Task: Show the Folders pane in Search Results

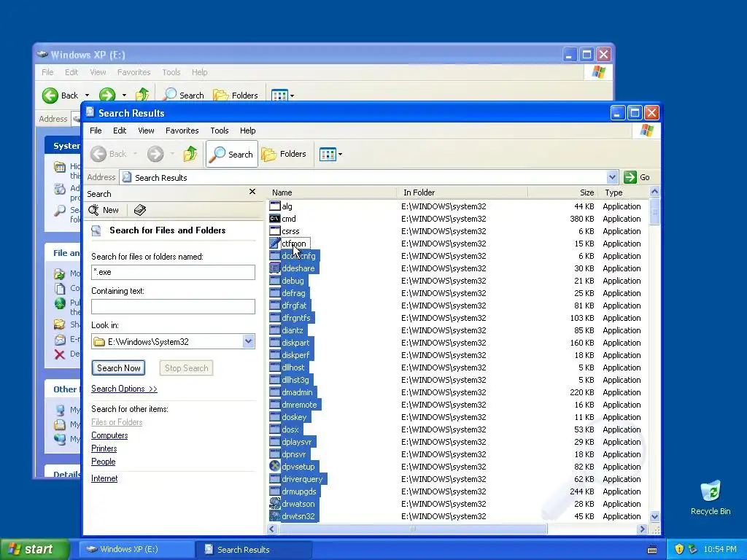Action: pos(284,154)
